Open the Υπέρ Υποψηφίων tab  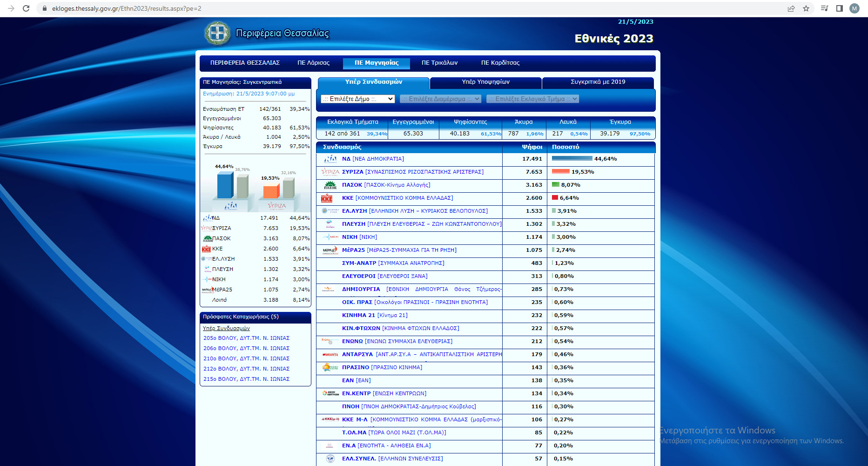tap(485, 82)
